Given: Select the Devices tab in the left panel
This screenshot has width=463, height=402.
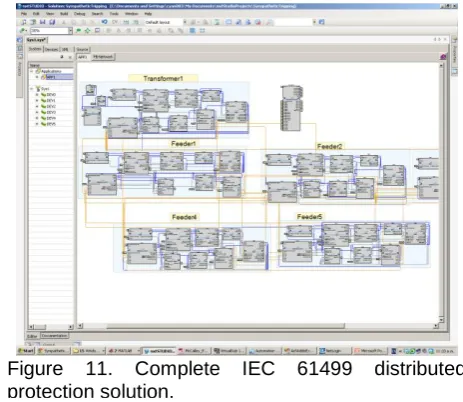Looking at the screenshot, I should coord(51,49).
